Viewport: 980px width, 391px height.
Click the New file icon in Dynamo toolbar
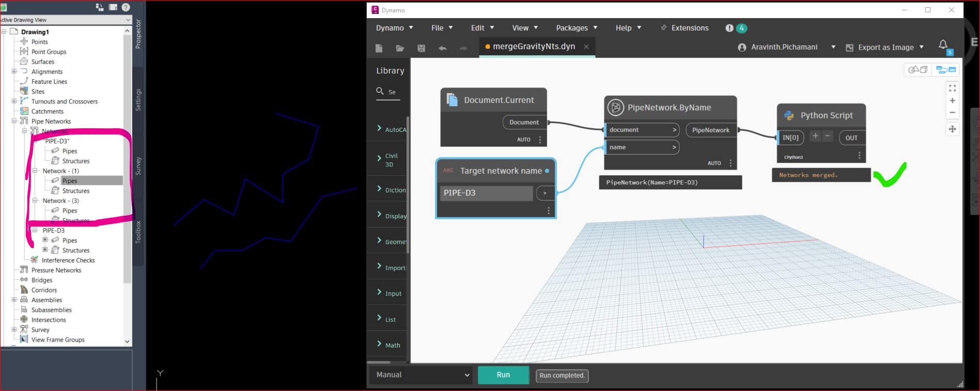click(379, 48)
